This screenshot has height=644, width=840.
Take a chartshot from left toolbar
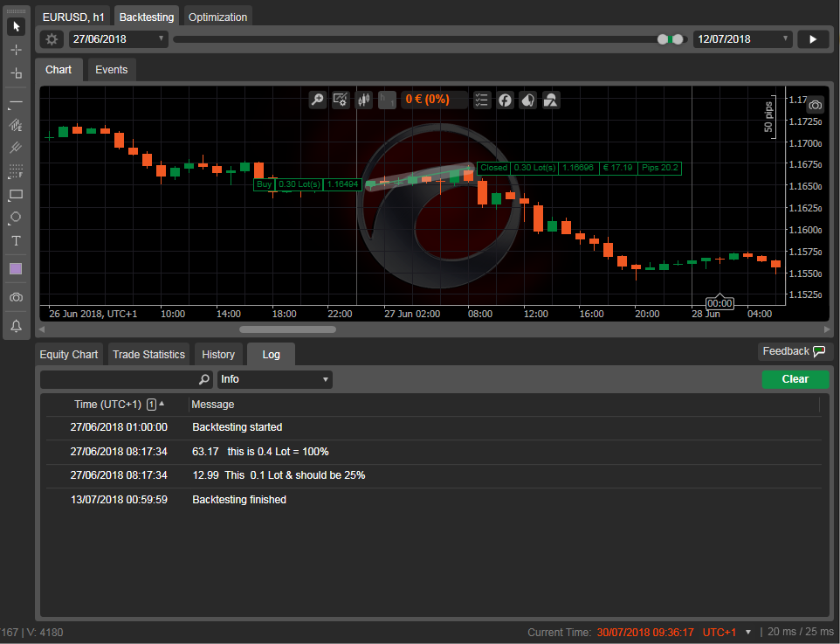pos(16,297)
